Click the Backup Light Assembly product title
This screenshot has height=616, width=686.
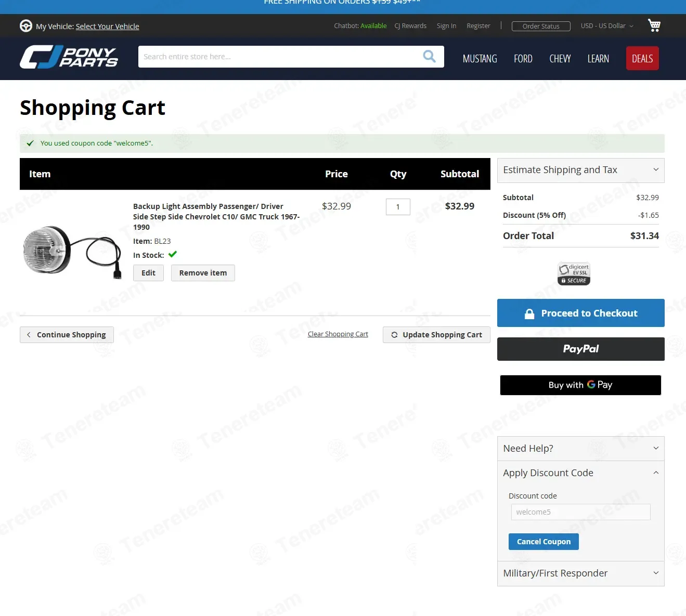216,217
